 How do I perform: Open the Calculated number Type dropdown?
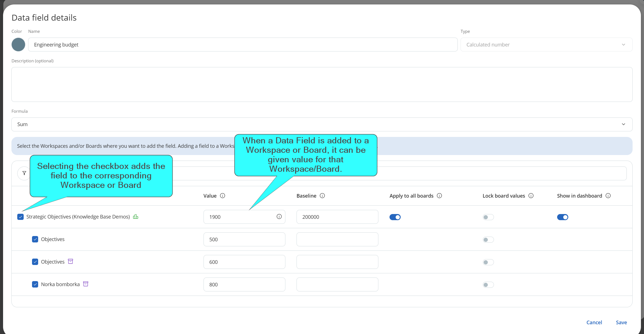tap(546, 45)
